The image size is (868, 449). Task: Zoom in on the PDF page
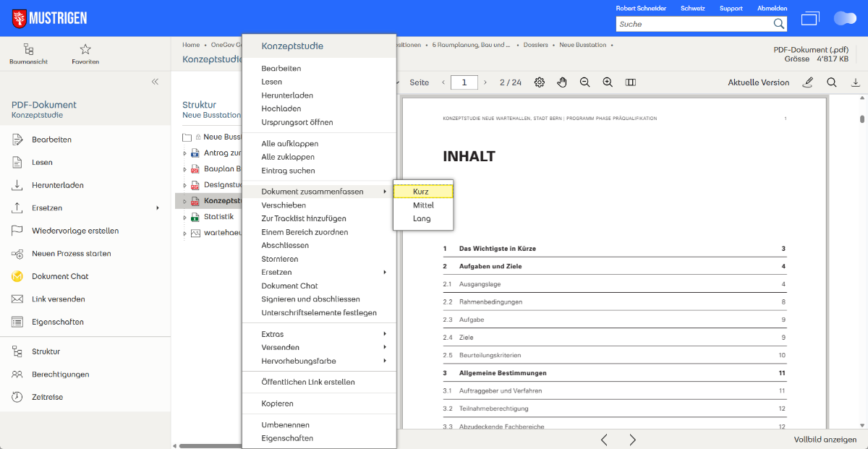608,82
